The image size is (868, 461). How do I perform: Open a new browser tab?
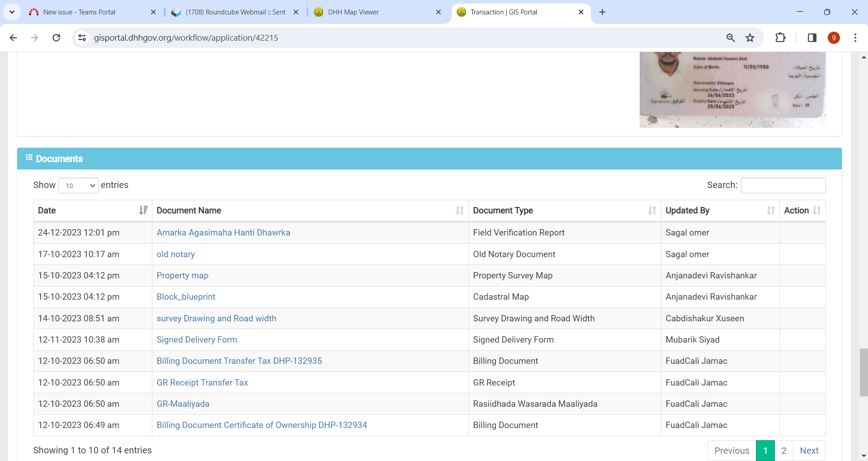[602, 12]
